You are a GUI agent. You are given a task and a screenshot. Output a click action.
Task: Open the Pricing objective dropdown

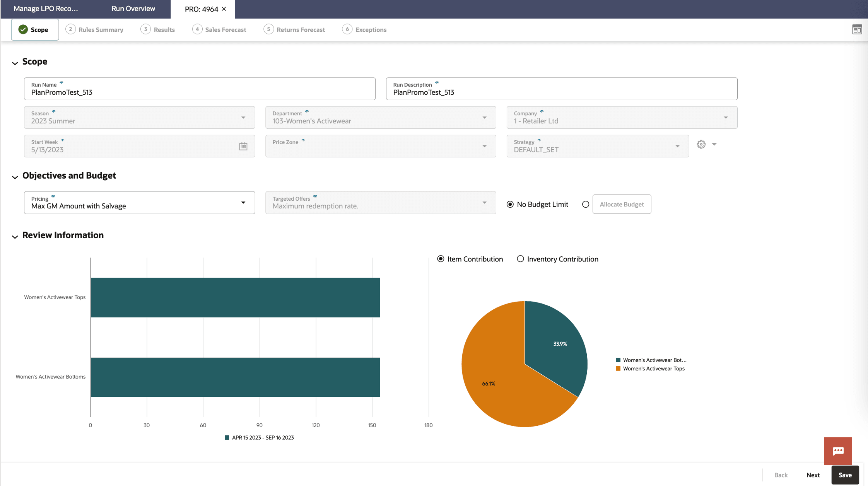point(243,203)
